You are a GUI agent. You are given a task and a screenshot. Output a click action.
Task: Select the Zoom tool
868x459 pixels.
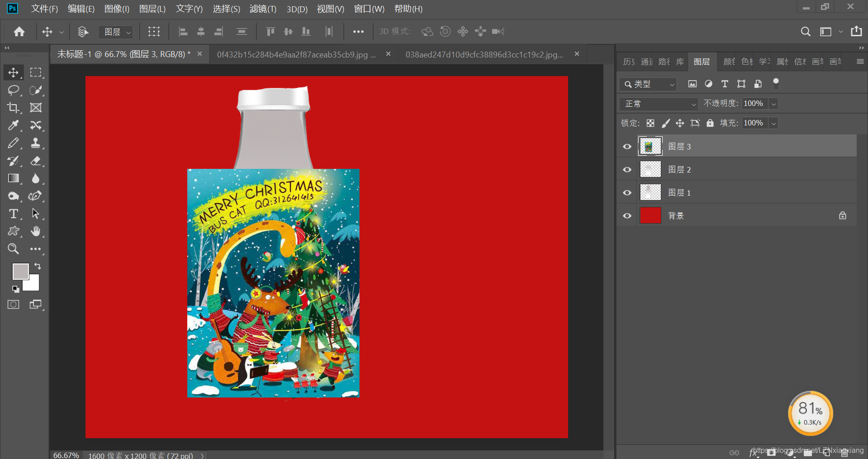(13, 249)
